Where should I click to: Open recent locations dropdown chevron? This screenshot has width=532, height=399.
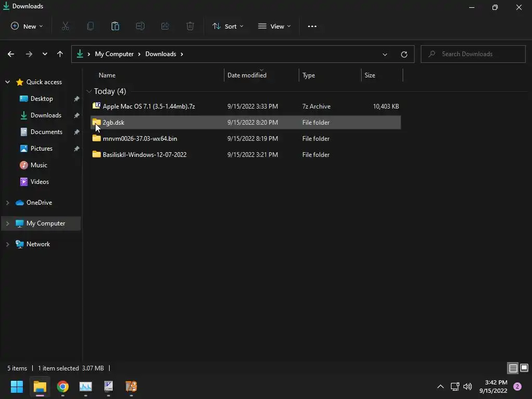(x=45, y=54)
